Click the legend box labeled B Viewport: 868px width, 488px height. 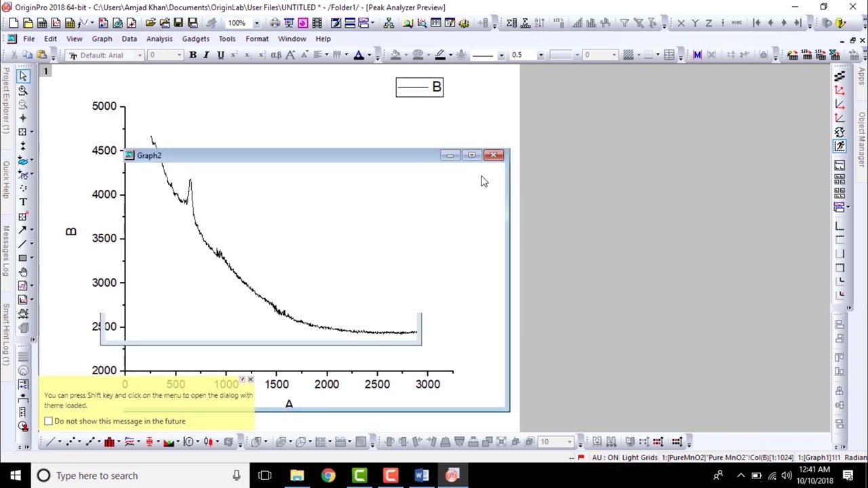(420, 87)
